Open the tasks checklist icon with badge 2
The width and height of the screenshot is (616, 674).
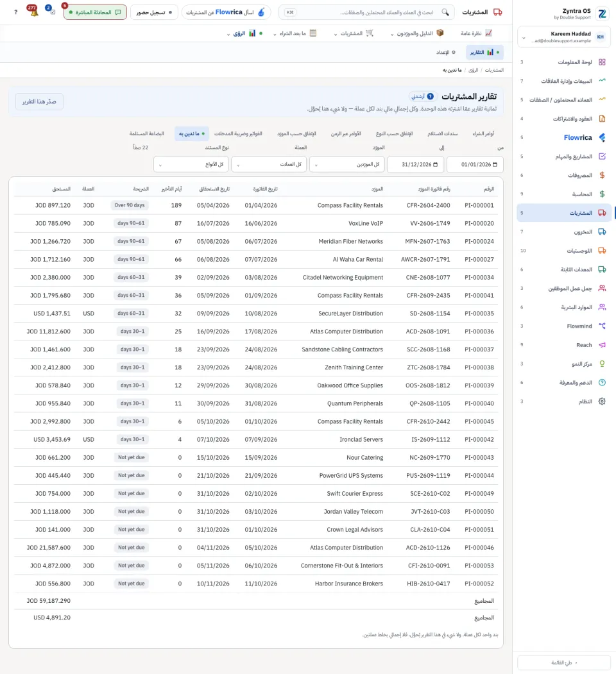51,10
